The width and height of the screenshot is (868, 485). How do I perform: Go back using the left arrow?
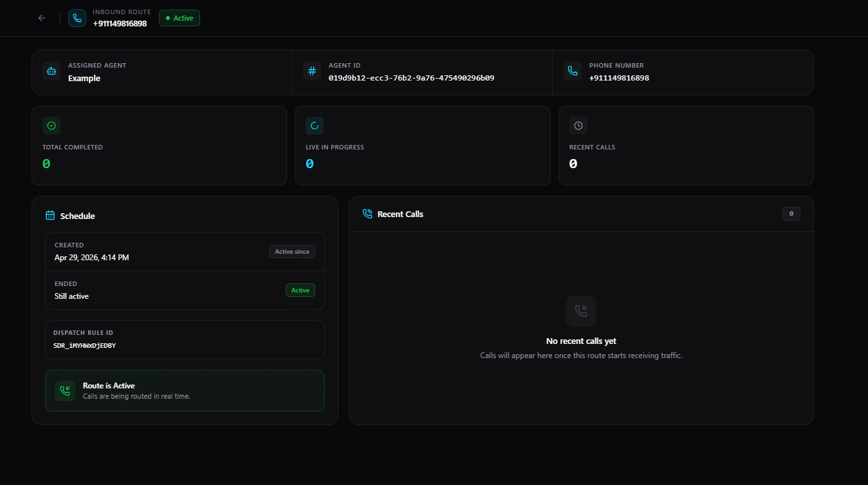42,18
